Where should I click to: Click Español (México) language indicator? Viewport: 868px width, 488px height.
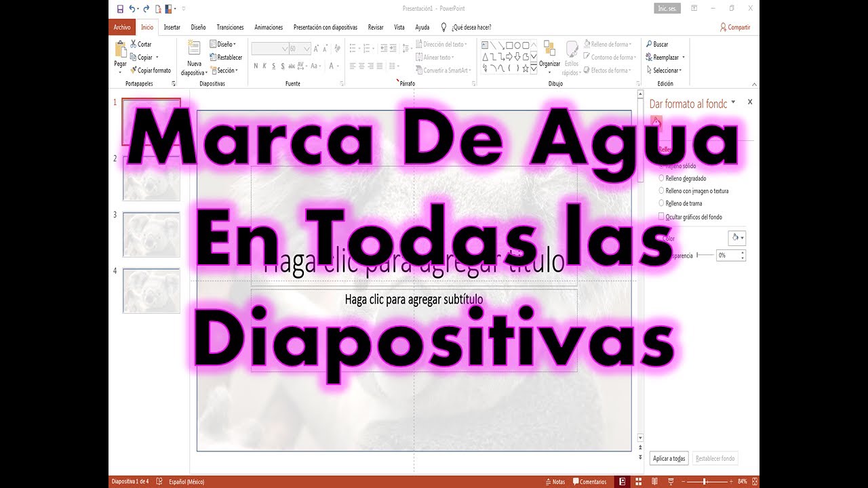(x=186, y=482)
